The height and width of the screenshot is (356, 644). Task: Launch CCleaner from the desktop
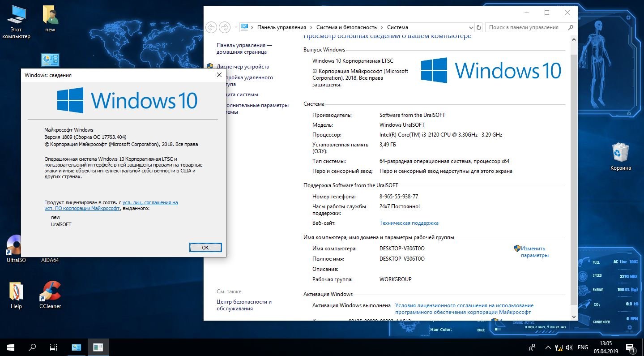click(50, 295)
